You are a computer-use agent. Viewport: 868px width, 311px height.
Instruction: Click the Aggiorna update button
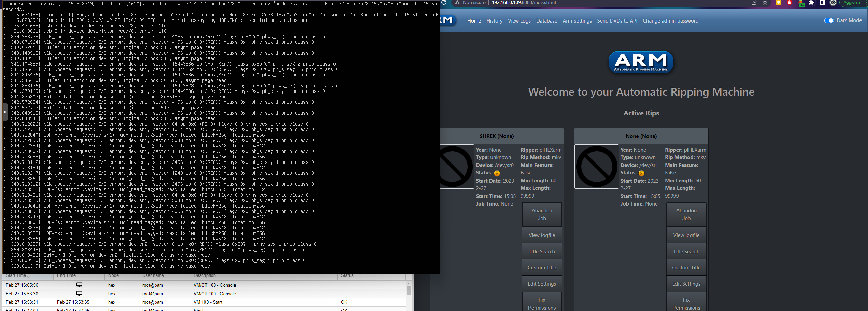852,3
